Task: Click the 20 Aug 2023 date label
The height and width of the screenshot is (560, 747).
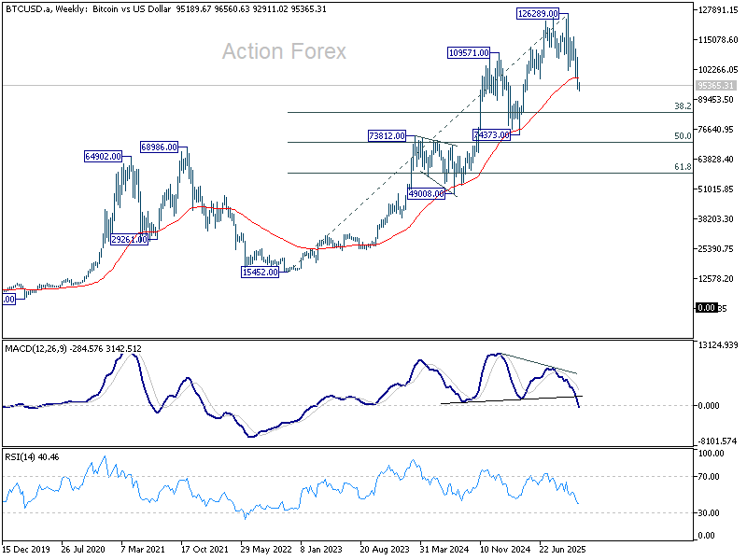Action: [385, 550]
